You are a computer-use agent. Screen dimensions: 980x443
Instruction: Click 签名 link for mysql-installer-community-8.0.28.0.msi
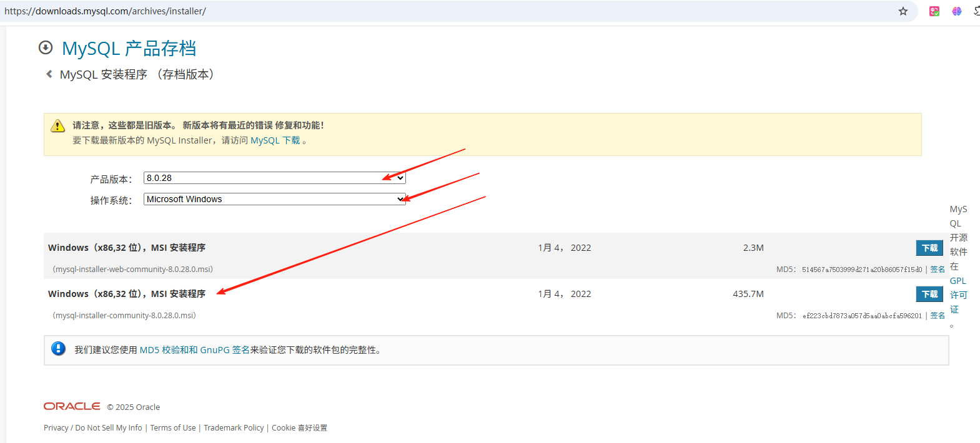click(938, 316)
